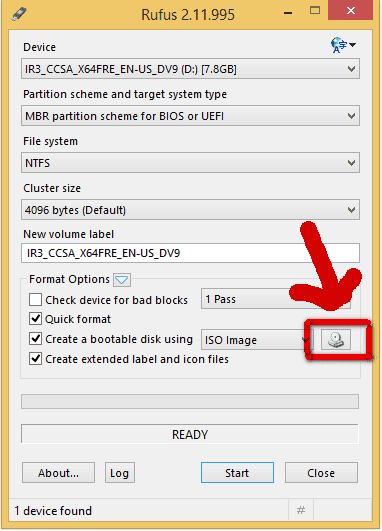
Task: Click the 'Format Options' label text
Action: (69, 279)
